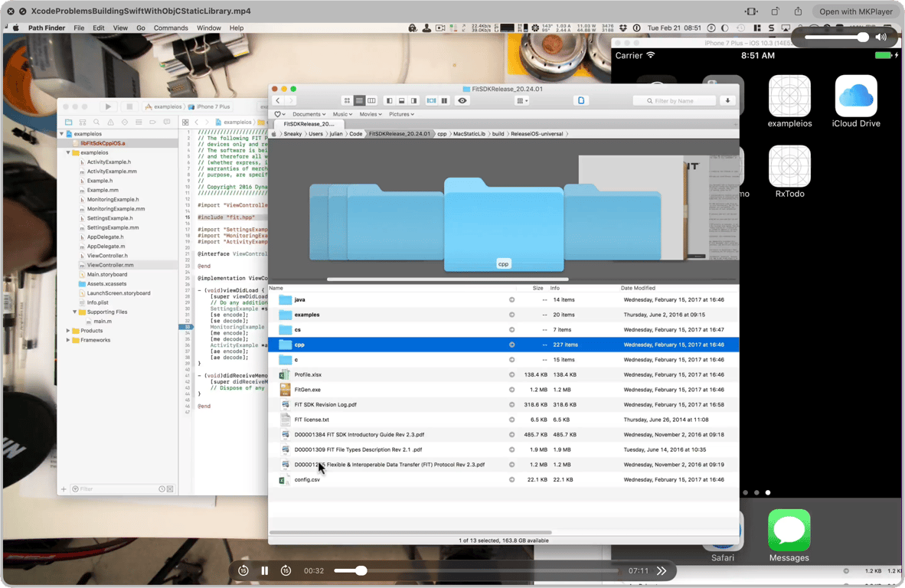
Task: Open Xcode Find navigator magnifier icon
Action: [96, 122]
